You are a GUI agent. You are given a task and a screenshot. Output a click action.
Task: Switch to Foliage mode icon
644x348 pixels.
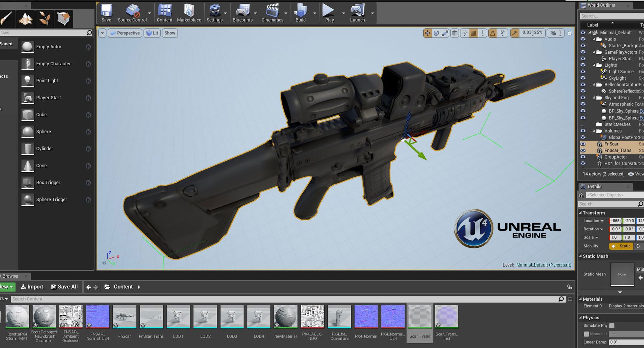pyautogui.click(x=45, y=19)
